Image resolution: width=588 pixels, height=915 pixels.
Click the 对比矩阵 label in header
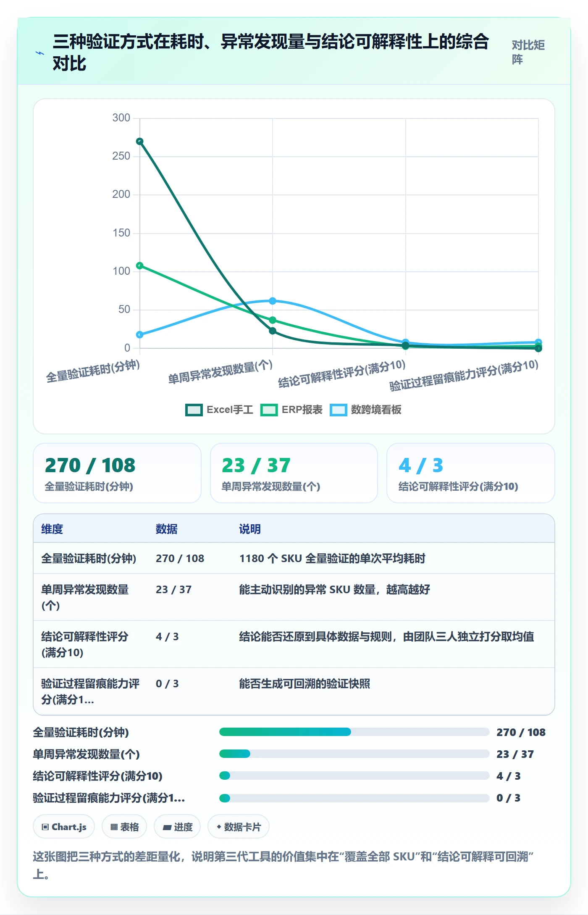point(528,52)
